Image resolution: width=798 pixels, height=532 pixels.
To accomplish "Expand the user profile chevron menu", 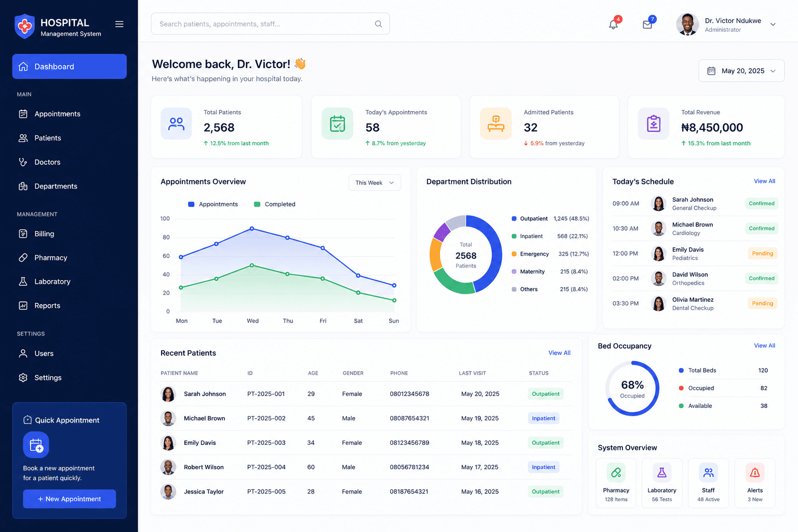I will [x=773, y=24].
